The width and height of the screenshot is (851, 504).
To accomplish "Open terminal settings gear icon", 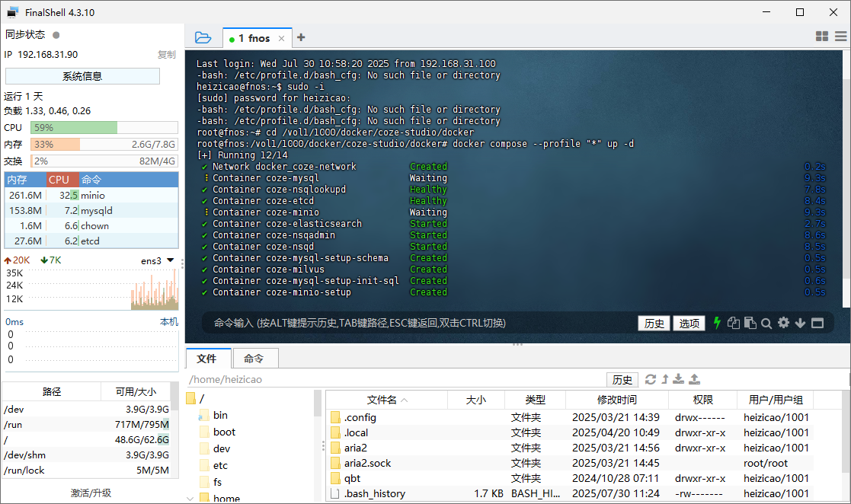I will click(783, 323).
